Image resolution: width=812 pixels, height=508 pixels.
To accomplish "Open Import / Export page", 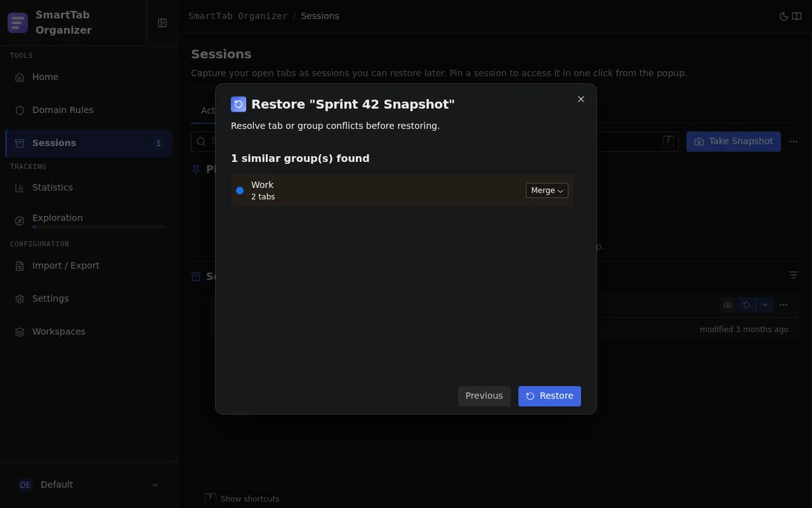I will tap(89, 265).
